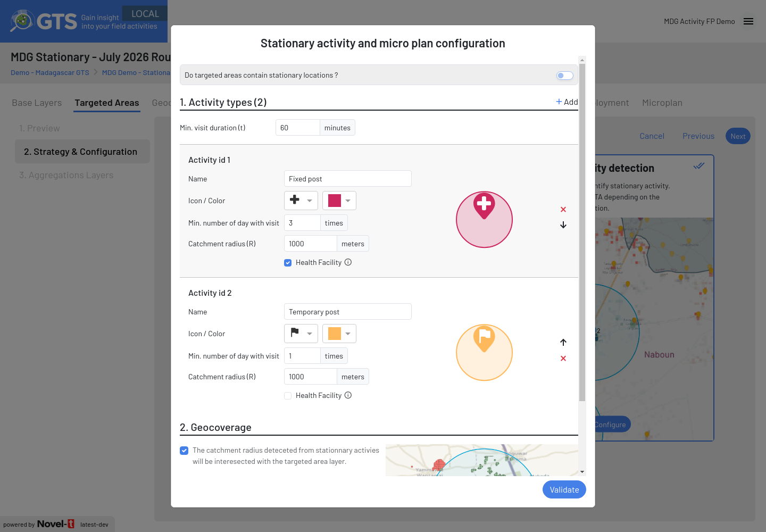
Task: Click the Validate button
Action: (x=564, y=490)
